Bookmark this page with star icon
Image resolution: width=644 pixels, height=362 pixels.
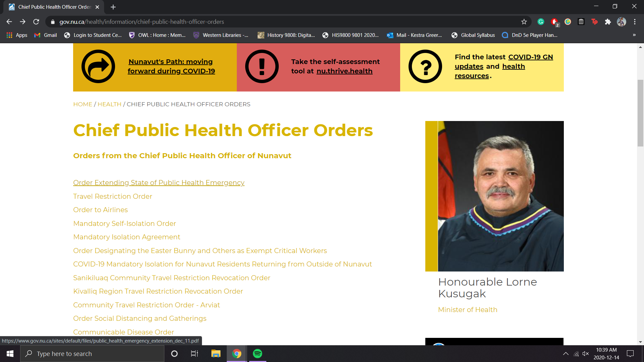click(x=524, y=22)
